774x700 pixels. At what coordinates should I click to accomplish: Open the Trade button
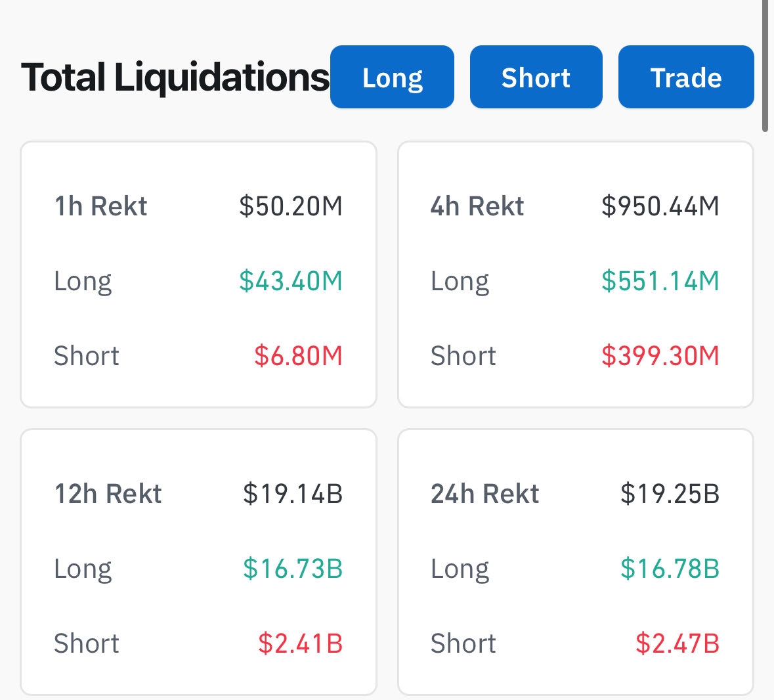(x=686, y=77)
